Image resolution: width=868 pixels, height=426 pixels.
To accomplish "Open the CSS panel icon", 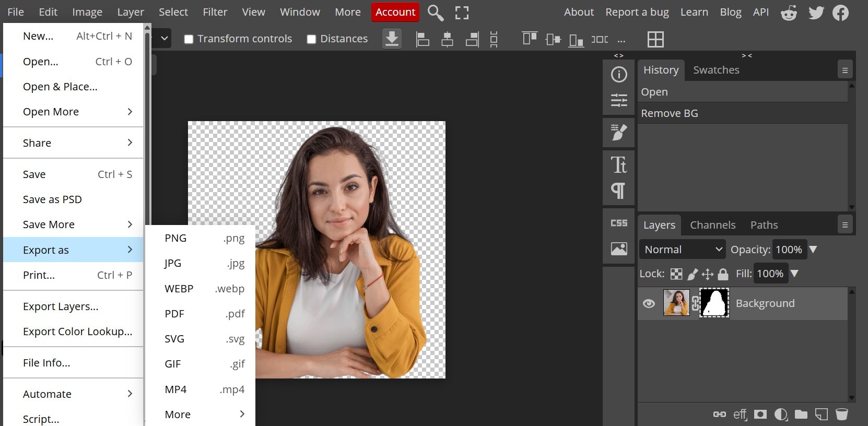I will 619,223.
